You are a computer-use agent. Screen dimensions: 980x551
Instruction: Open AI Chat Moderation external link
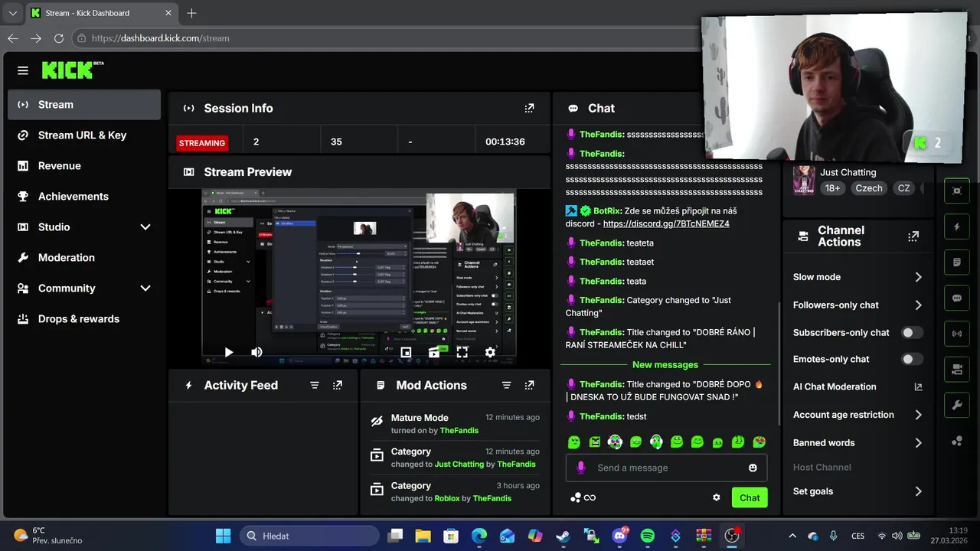[x=919, y=387]
